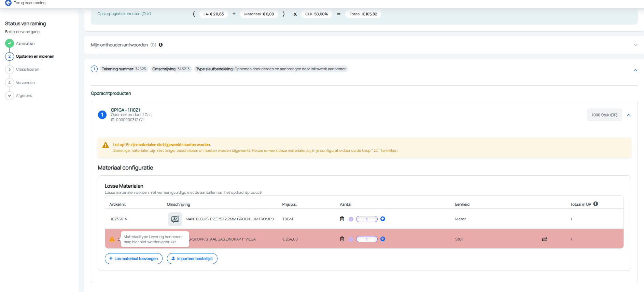Click the ID-0000000312.G.1 text
The image size is (644, 292).
pyautogui.click(x=127, y=120)
